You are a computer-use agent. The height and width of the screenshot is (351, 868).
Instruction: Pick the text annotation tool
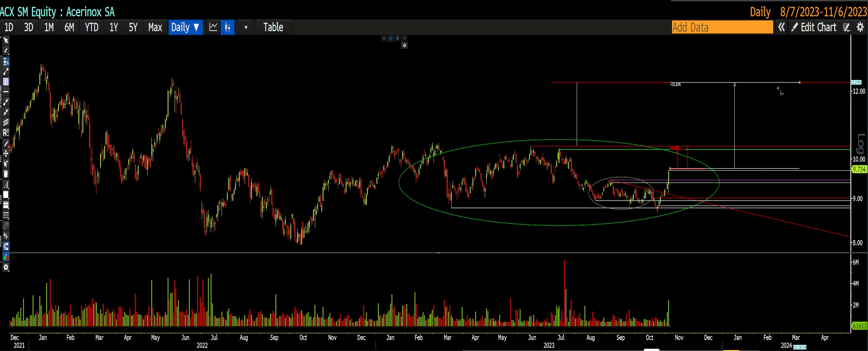point(6,185)
